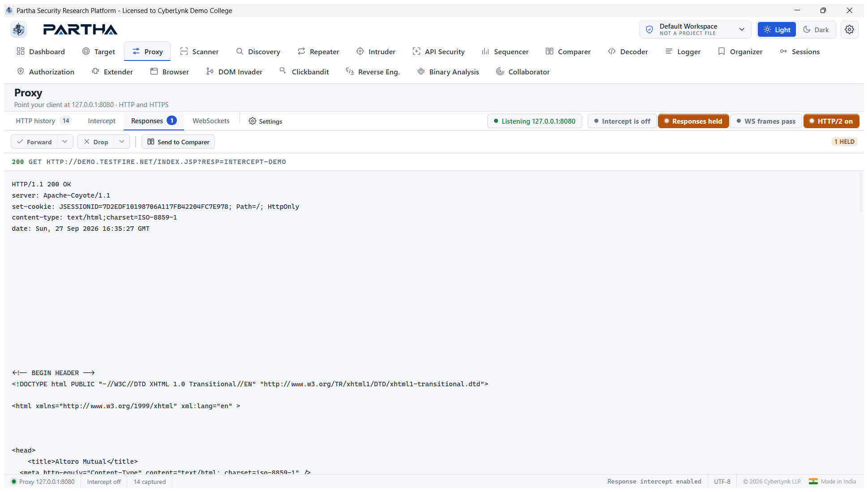Select the Responses tab
The width and height of the screenshot is (868, 492).
tap(154, 121)
